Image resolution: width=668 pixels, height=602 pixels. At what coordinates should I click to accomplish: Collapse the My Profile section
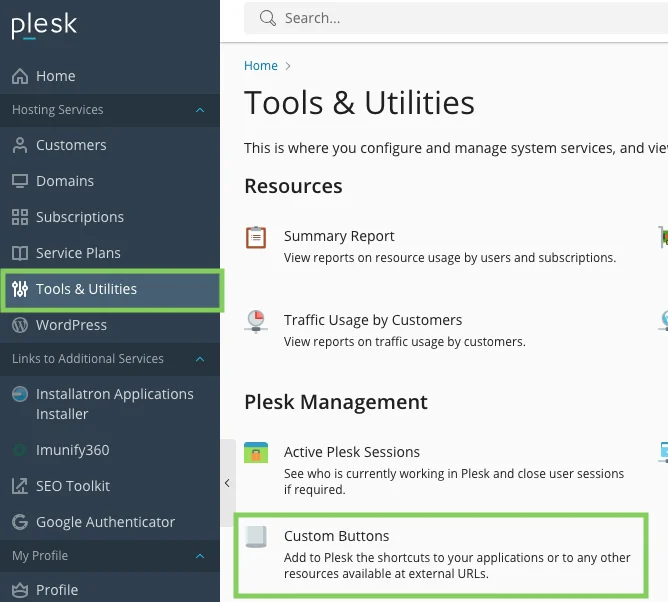(x=200, y=556)
